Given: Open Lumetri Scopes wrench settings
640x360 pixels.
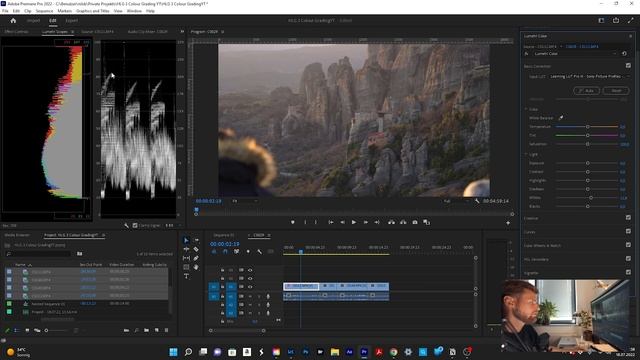Looking at the screenshot, I should click(x=127, y=225).
